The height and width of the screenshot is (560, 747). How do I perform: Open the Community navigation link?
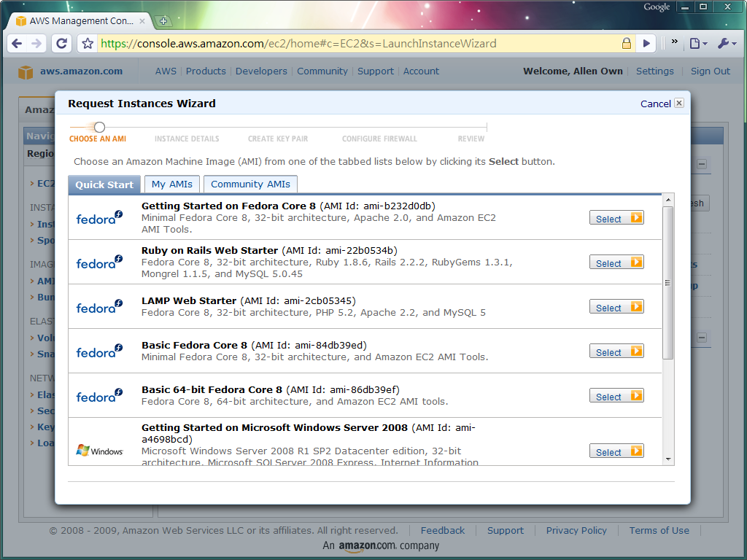pos(322,71)
